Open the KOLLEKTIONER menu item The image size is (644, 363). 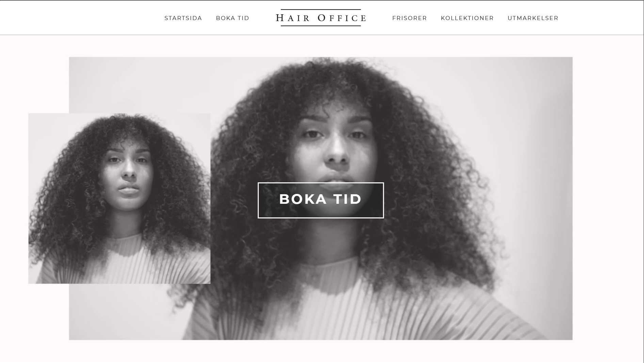[467, 18]
